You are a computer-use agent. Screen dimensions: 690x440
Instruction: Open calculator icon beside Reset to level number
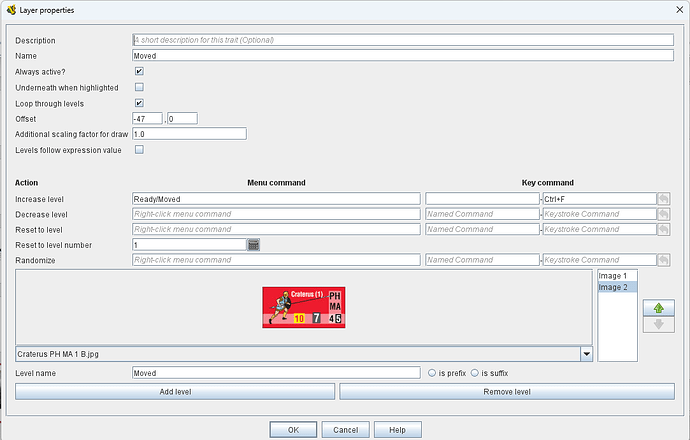point(253,245)
